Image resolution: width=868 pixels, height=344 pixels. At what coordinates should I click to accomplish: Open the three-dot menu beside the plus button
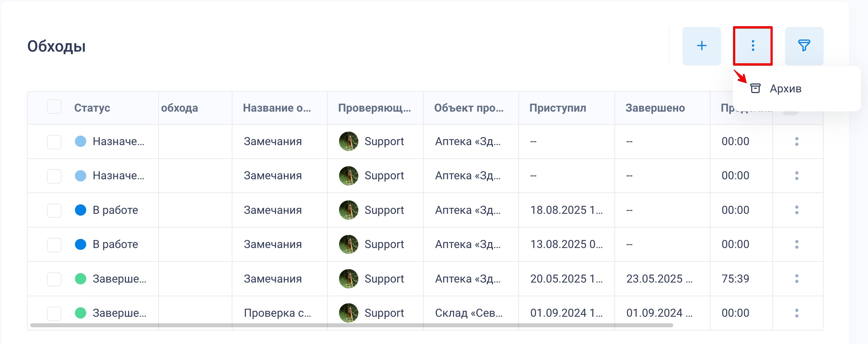[x=753, y=46]
